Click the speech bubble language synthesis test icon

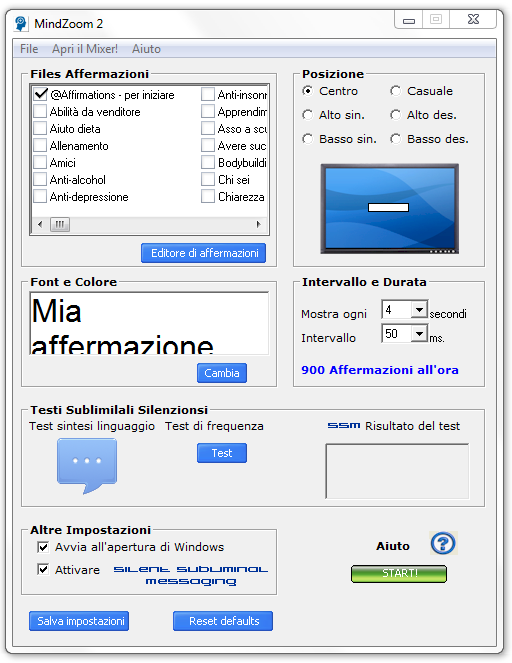87,465
